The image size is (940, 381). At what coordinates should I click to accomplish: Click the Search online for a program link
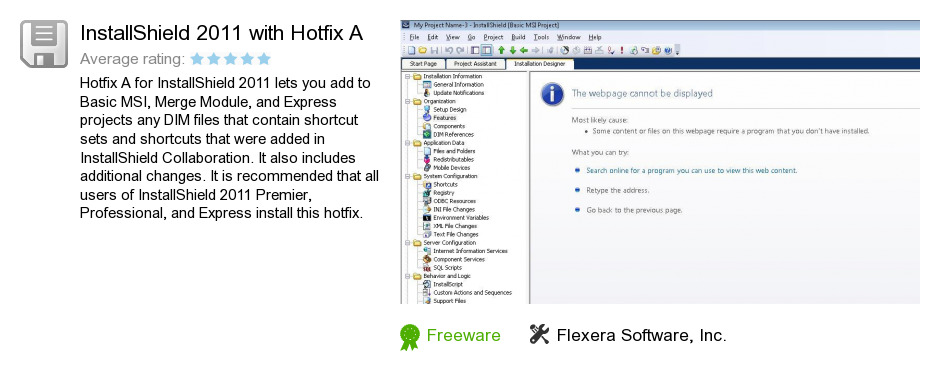(691, 171)
